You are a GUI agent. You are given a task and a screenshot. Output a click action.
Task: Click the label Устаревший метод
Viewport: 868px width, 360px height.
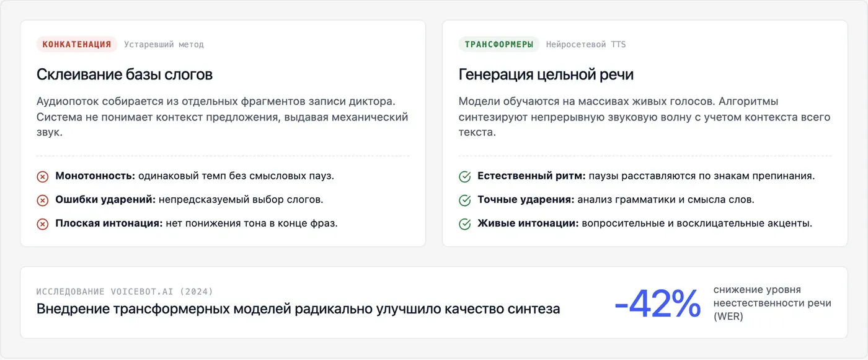(164, 45)
